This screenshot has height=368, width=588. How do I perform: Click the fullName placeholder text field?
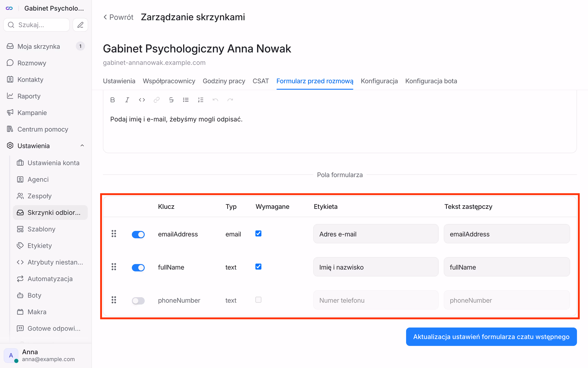pos(507,267)
